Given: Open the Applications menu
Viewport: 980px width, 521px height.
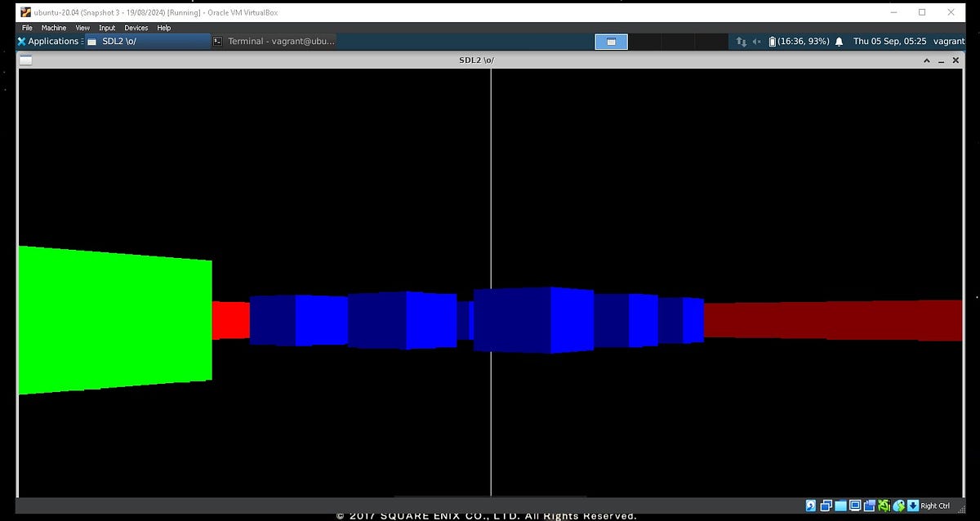Looking at the screenshot, I should click(x=49, y=41).
